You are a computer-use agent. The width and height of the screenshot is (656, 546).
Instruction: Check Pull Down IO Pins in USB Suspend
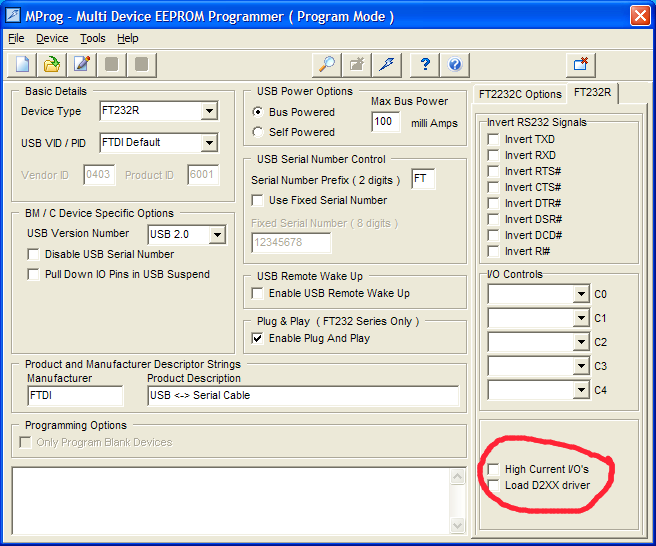pos(33,274)
